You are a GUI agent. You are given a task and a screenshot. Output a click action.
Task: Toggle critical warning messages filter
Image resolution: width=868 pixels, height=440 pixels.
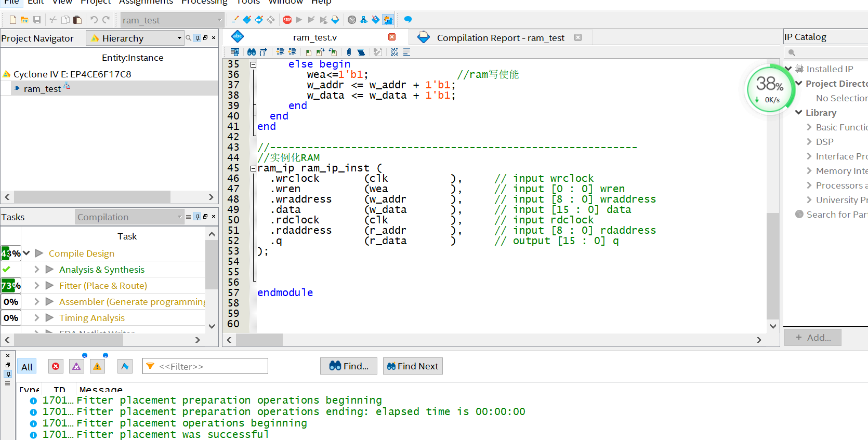coord(76,367)
